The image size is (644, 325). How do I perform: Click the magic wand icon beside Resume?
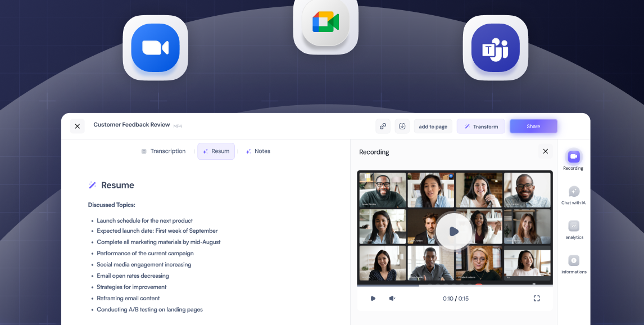tap(92, 185)
